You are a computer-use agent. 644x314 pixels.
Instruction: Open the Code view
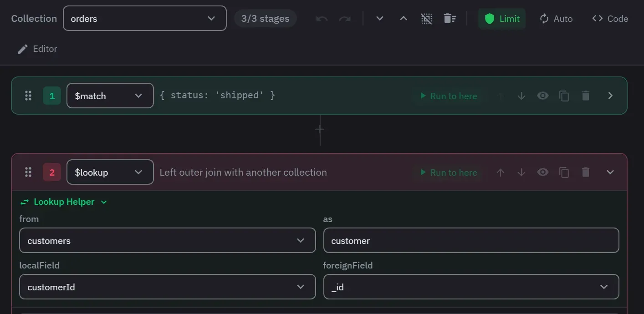tap(610, 19)
